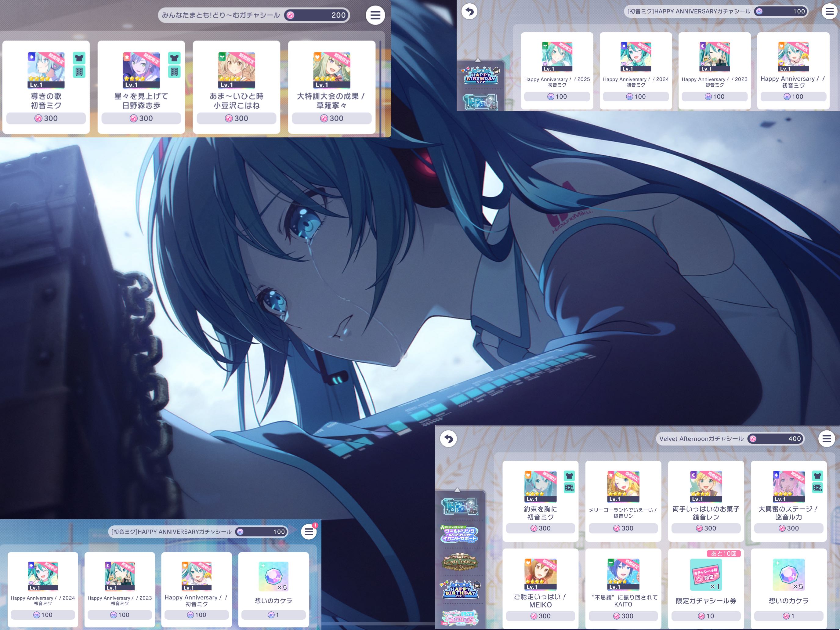Open KAITO "不思議"に振り回されて card thumbnail
840x630 pixels.
coord(623,574)
